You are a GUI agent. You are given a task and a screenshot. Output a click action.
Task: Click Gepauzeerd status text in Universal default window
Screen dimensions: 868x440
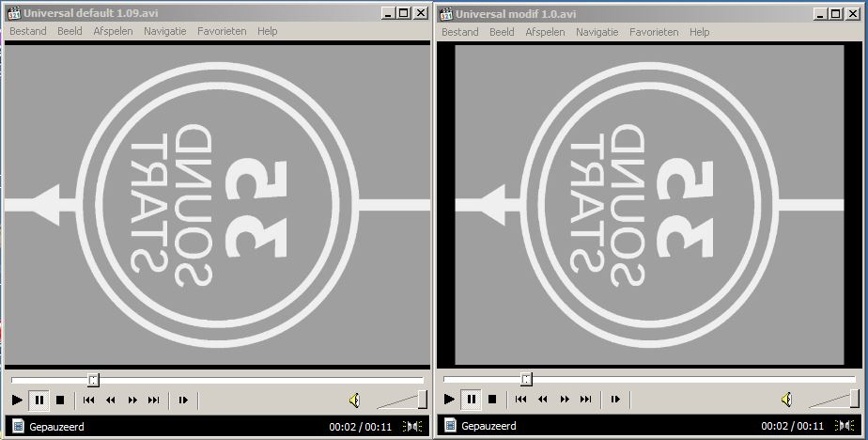(x=56, y=427)
